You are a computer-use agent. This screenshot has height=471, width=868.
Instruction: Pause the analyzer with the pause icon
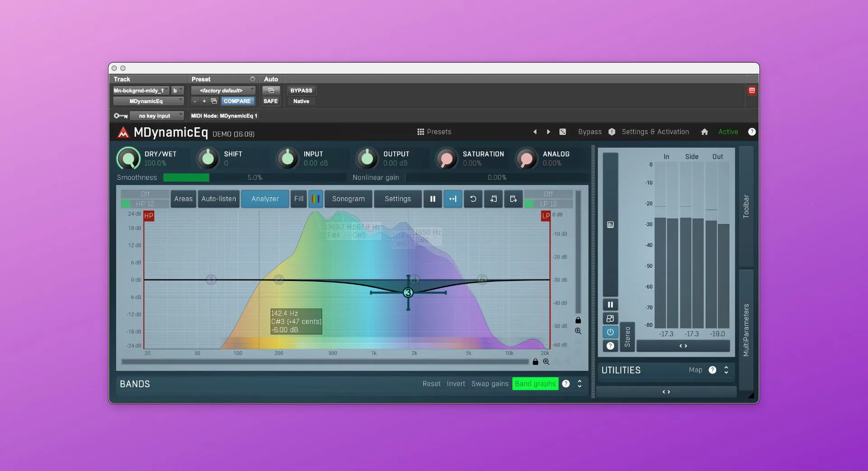click(x=433, y=199)
